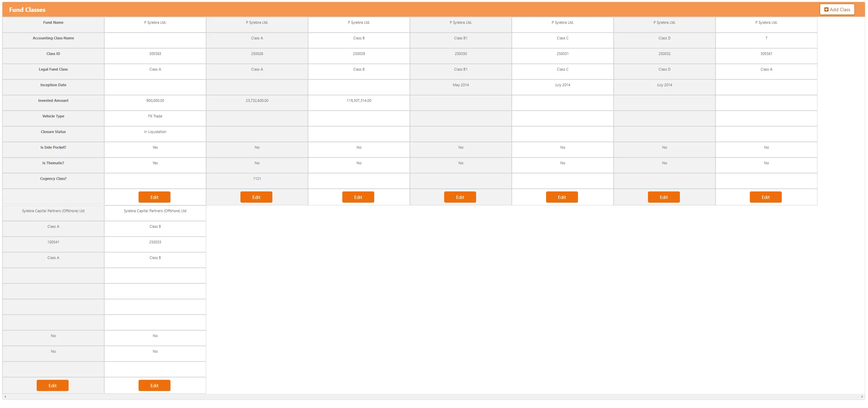Click the Invested Amount 23,732,600.00 cell
Screen dimensions: 868x408
(x=257, y=100)
